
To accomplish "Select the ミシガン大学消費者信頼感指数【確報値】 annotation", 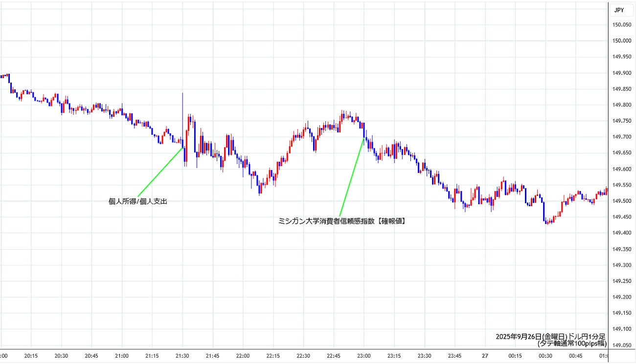I will pos(342,221).
